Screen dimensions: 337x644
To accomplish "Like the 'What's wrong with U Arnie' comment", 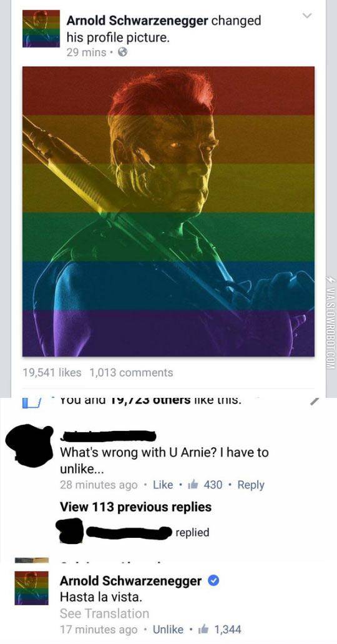I will (x=163, y=485).
